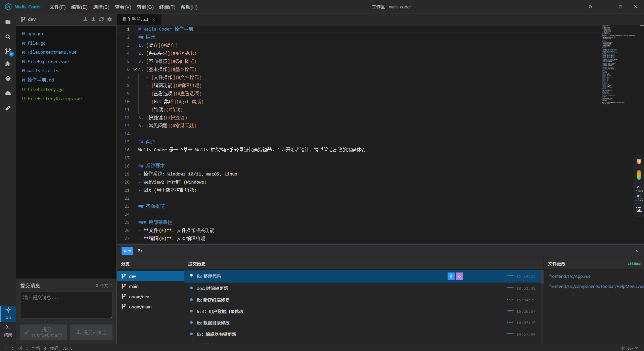Open the dev branch dropdown in status bar
644x351 pixels.
coord(630,348)
